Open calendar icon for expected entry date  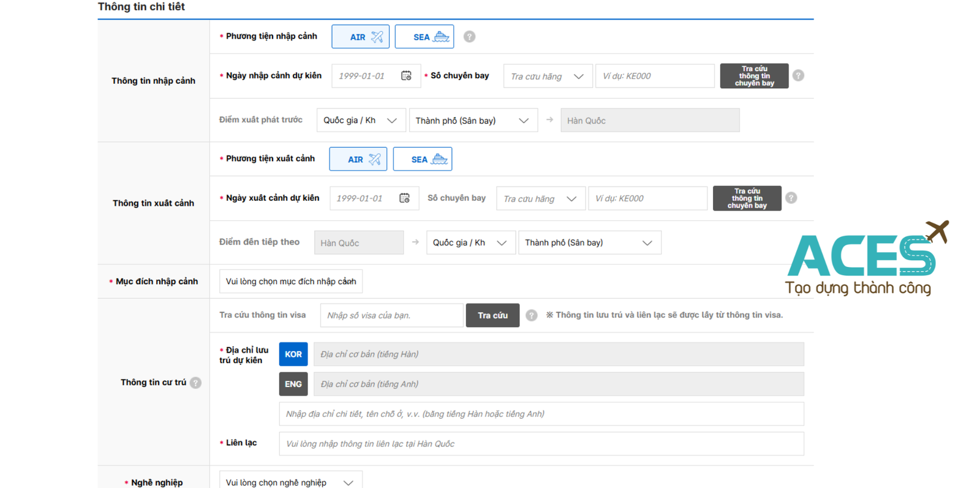pyautogui.click(x=406, y=76)
